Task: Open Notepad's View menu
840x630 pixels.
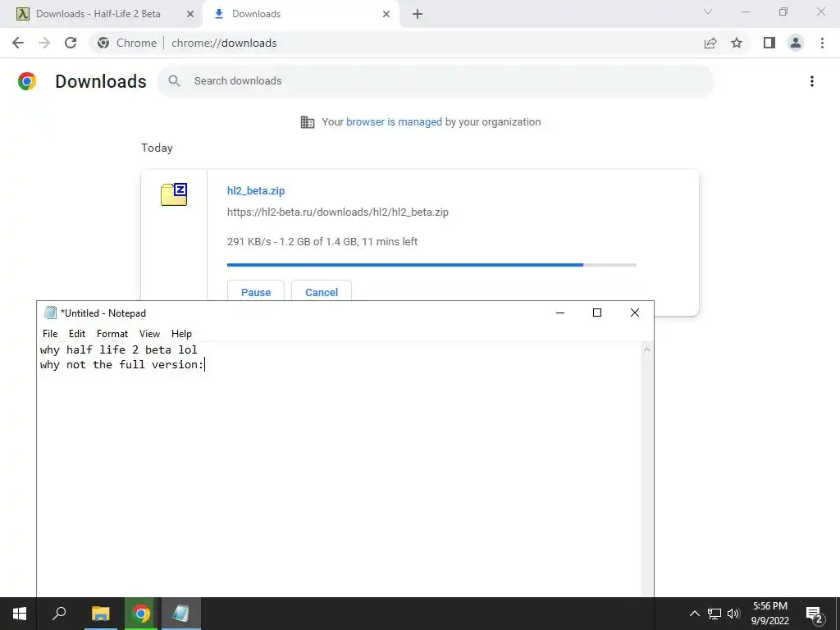Action: [149, 333]
